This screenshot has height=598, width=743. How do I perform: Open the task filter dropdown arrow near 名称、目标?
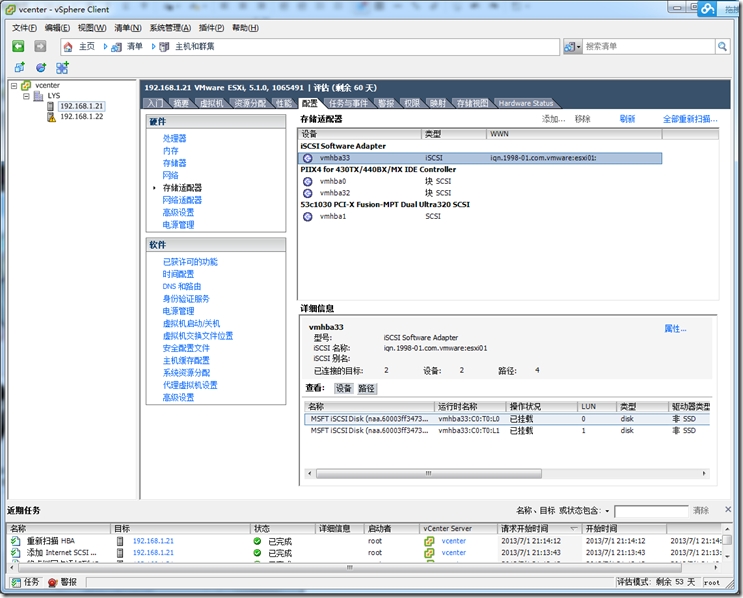[x=607, y=511]
